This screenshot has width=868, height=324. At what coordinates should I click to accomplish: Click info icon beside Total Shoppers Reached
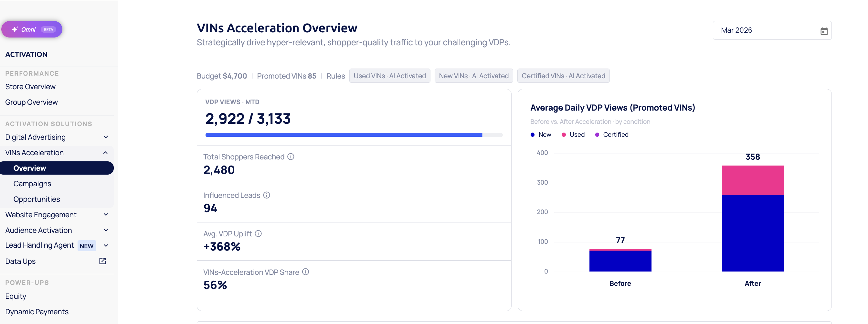(x=291, y=157)
